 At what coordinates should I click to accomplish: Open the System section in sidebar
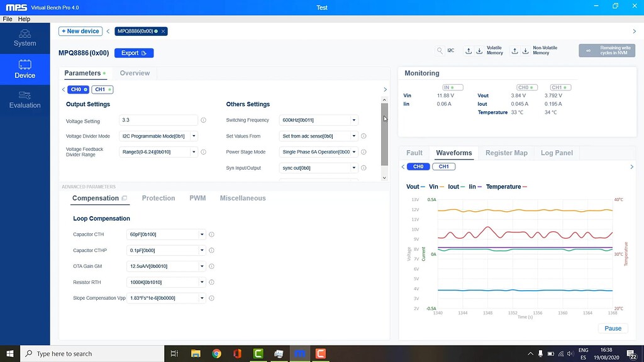click(x=25, y=38)
